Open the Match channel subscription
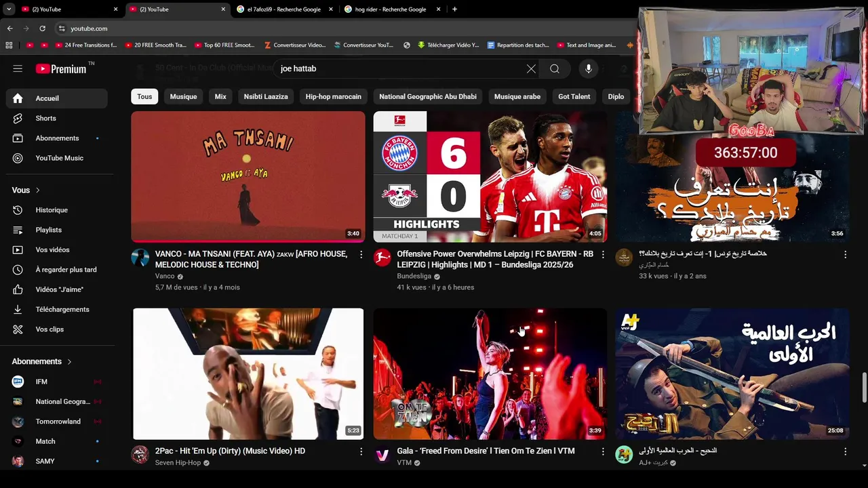The height and width of the screenshot is (488, 868). pos(57,441)
